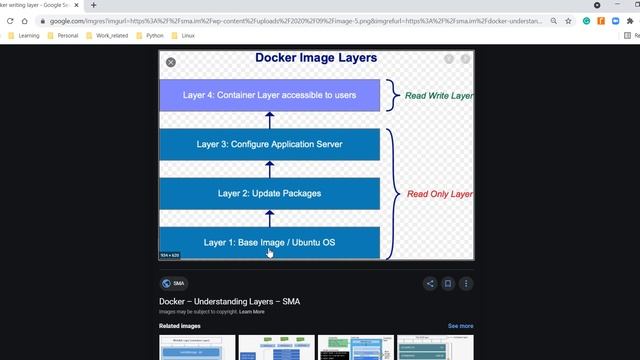
Task: Click the zoom magnifier in address bar
Action: click(x=553, y=21)
